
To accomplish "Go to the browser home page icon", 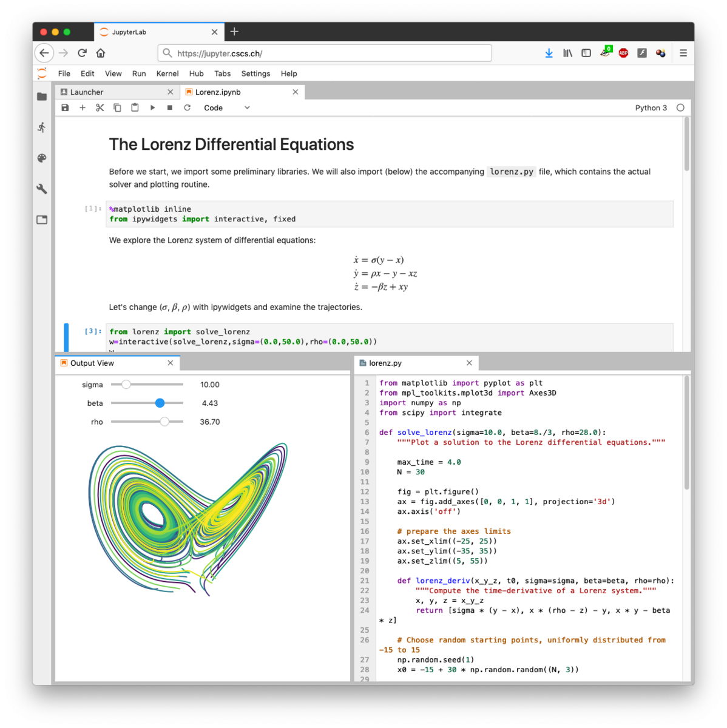I will pyautogui.click(x=101, y=53).
